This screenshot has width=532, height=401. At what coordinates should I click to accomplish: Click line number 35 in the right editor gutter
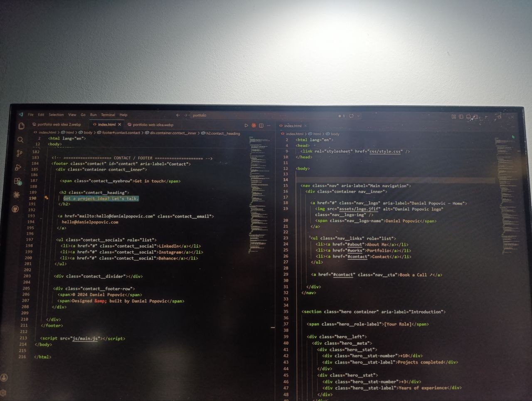point(286,312)
